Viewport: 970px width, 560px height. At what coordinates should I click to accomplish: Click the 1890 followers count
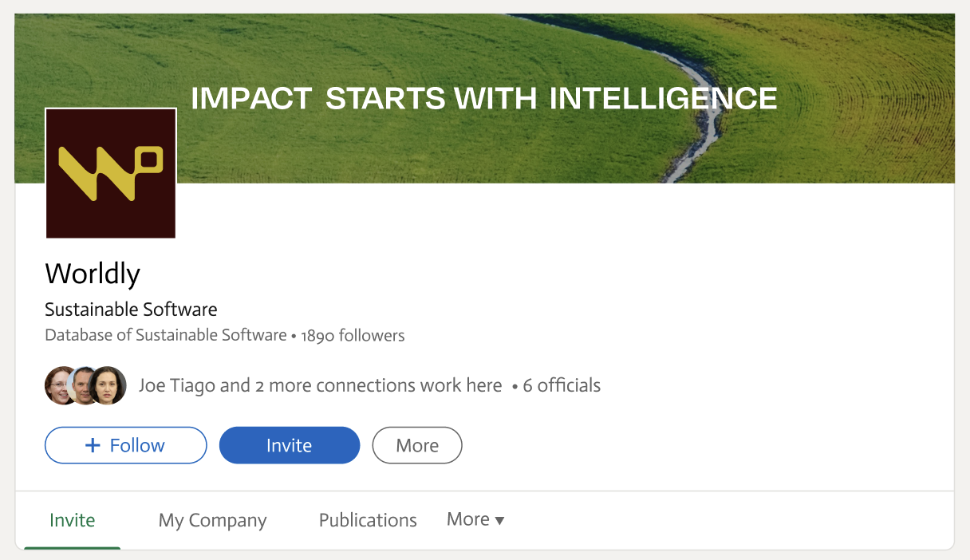point(353,335)
